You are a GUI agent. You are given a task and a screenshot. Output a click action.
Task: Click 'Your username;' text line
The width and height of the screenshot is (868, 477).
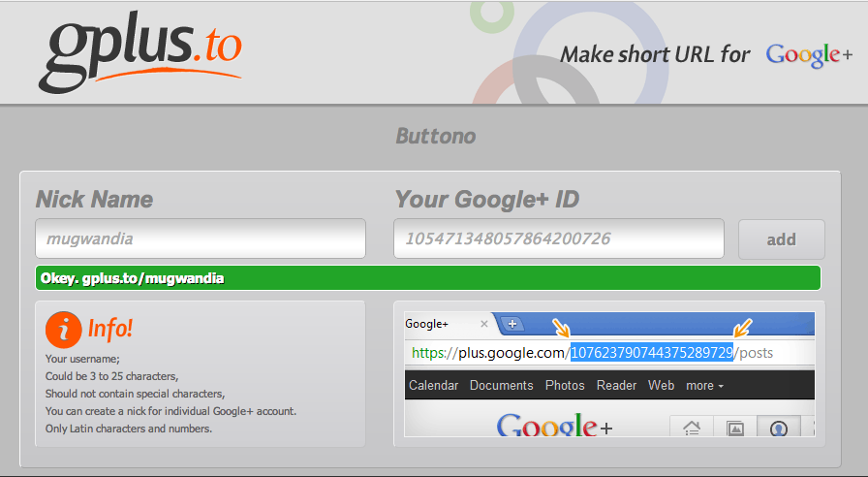click(82, 359)
